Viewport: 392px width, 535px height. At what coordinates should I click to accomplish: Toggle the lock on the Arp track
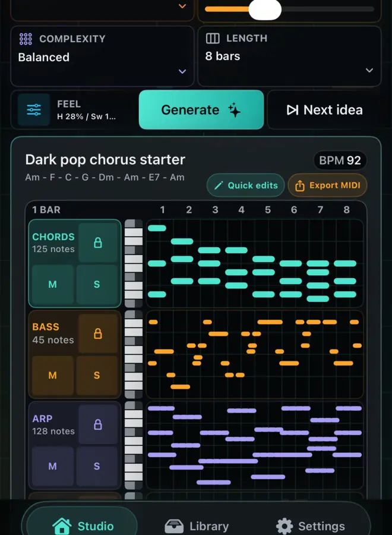click(x=98, y=424)
